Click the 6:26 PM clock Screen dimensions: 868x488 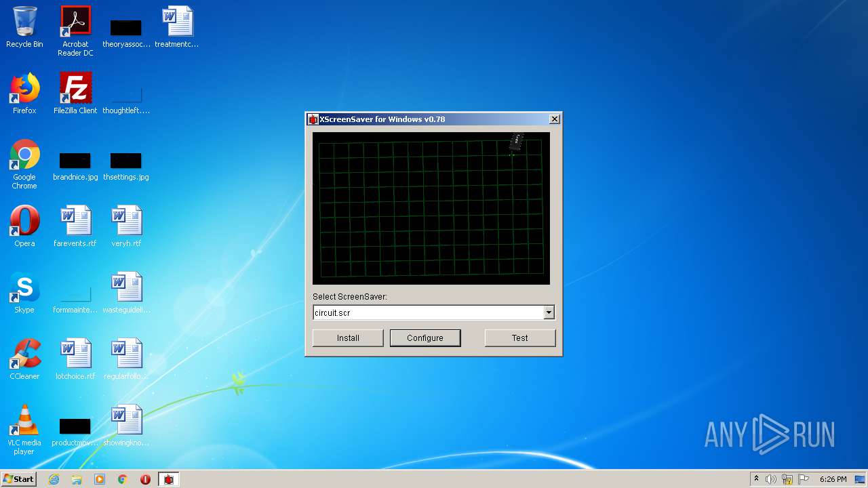(x=833, y=479)
